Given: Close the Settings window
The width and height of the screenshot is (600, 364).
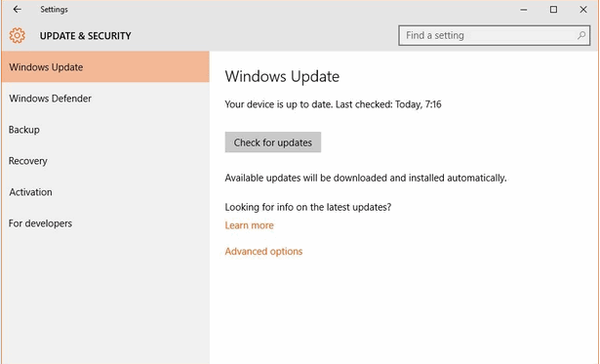Looking at the screenshot, I should [x=583, y=10].
